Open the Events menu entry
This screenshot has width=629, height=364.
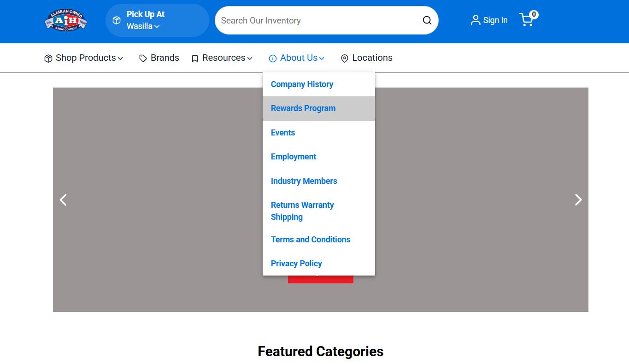[283, 133]
